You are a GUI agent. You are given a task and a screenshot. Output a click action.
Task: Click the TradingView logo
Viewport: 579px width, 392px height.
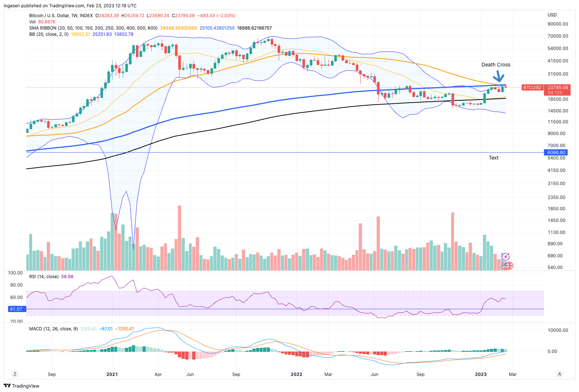pos(22,386)
